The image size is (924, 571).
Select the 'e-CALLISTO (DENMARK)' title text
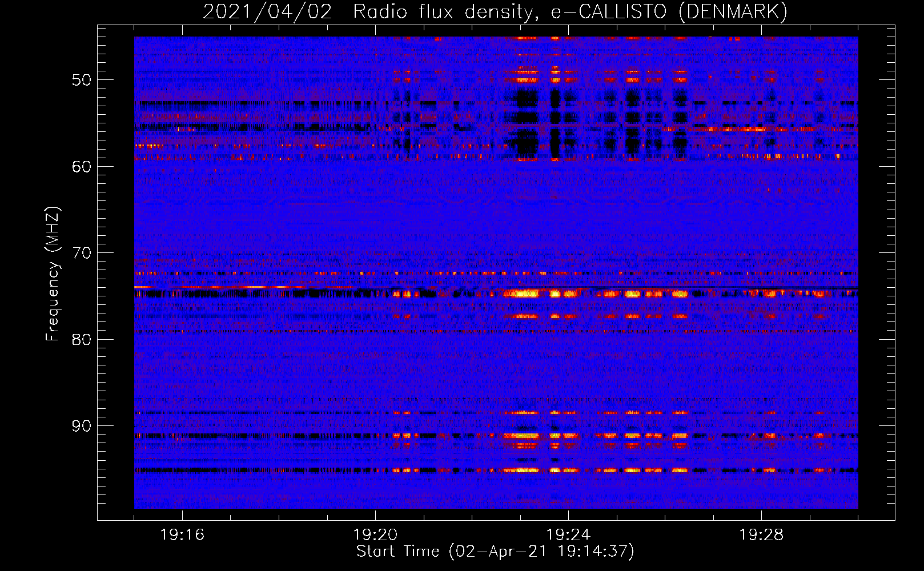pos(669,11)
